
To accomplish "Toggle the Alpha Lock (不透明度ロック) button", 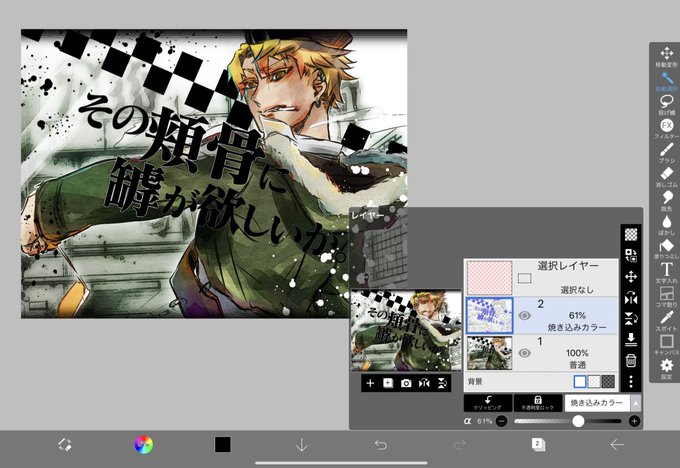I will click(538, 403).
